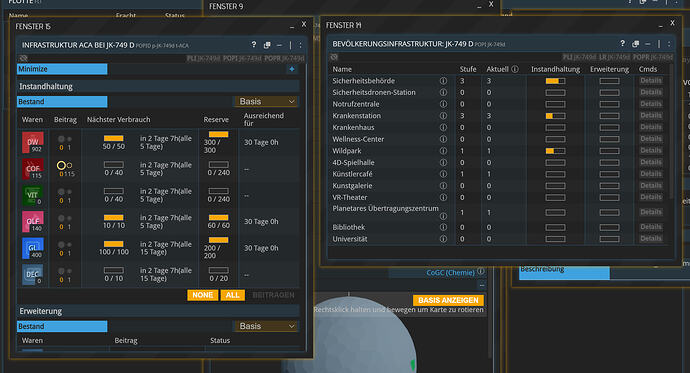This screenshot has width=690, height=373.
Task: Select the large contribution circle for GL
Action: [61, 245]
